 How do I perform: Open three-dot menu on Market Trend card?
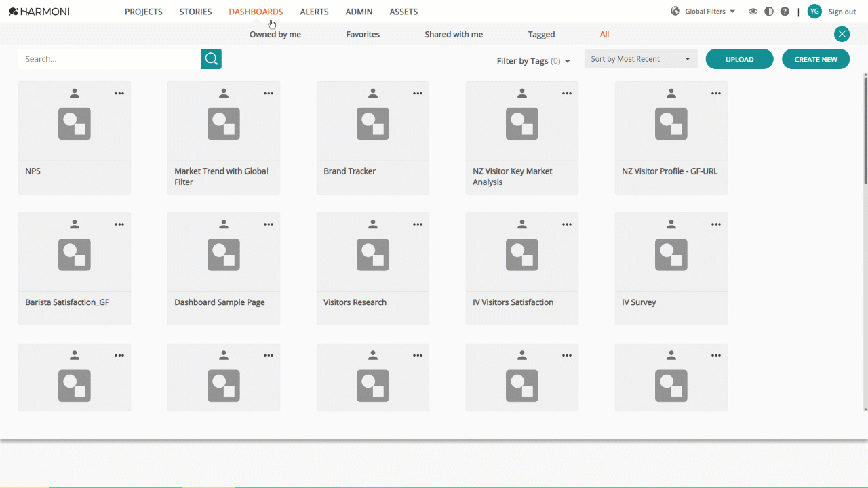point(269,94)
